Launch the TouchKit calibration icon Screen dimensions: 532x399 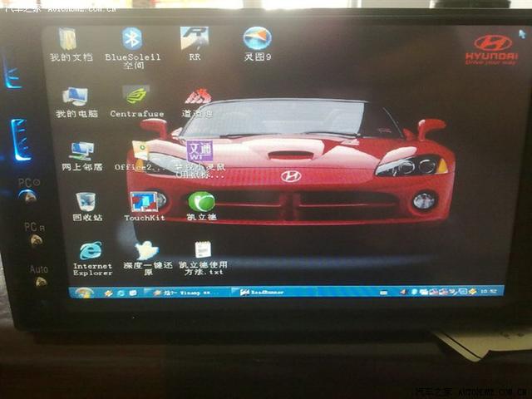(x=145, y=202)
